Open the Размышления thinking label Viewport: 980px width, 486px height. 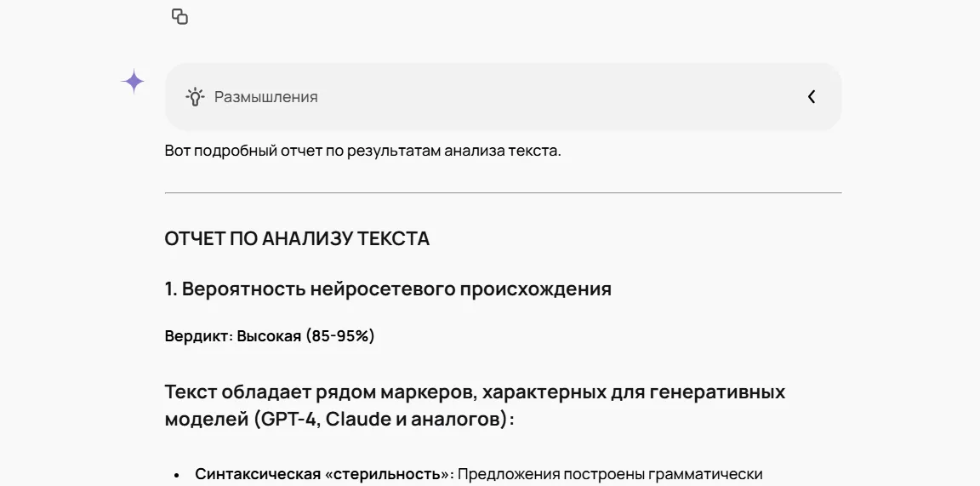pyautogui.click(x=266, y=97)
